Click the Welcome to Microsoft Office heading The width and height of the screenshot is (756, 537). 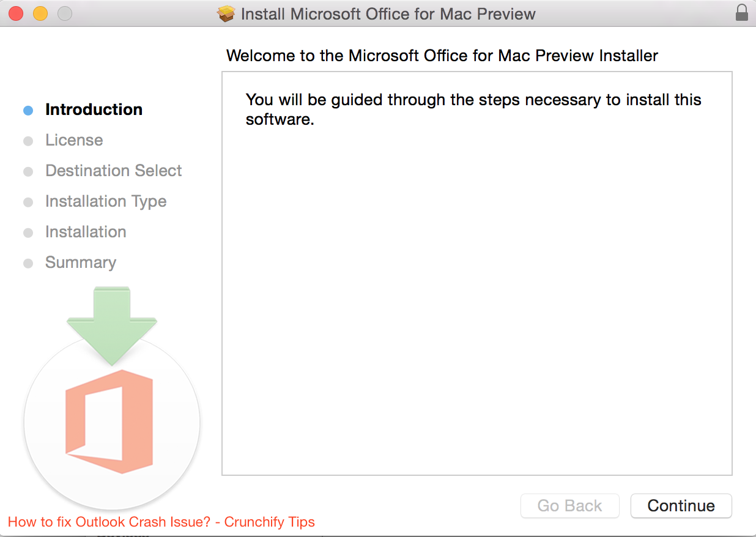click(442, 56)
